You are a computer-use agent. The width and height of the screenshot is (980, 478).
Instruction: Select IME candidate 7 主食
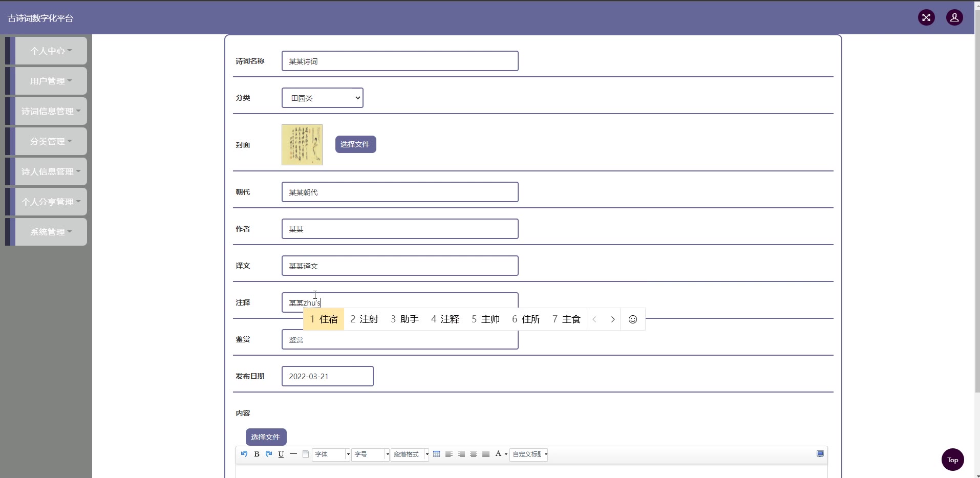click(566, 319)
